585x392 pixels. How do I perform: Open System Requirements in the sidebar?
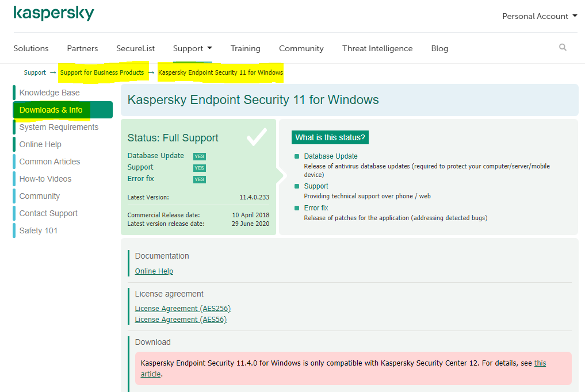pos(59,127)
